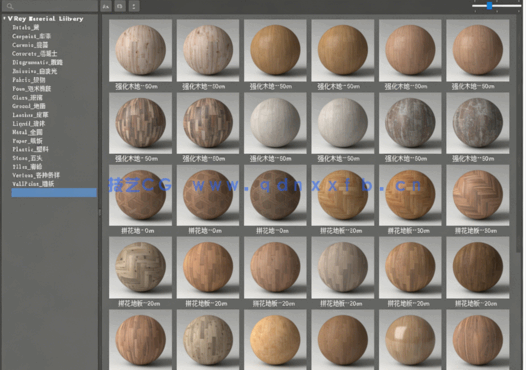Click the middle toolbar icon button
Image resolution: width=526 pixels, height=370 pixels.
(x=120, y=6)
